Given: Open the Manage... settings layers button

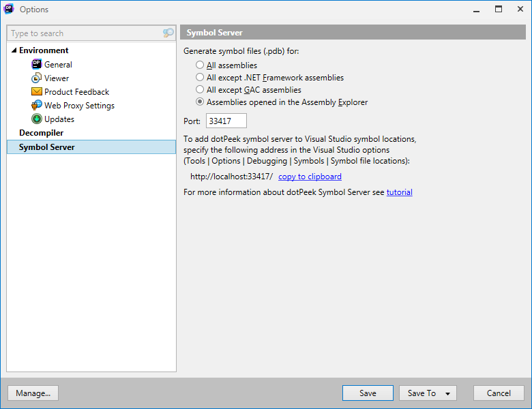Looking at the screenshot, I should coord(33,393).
